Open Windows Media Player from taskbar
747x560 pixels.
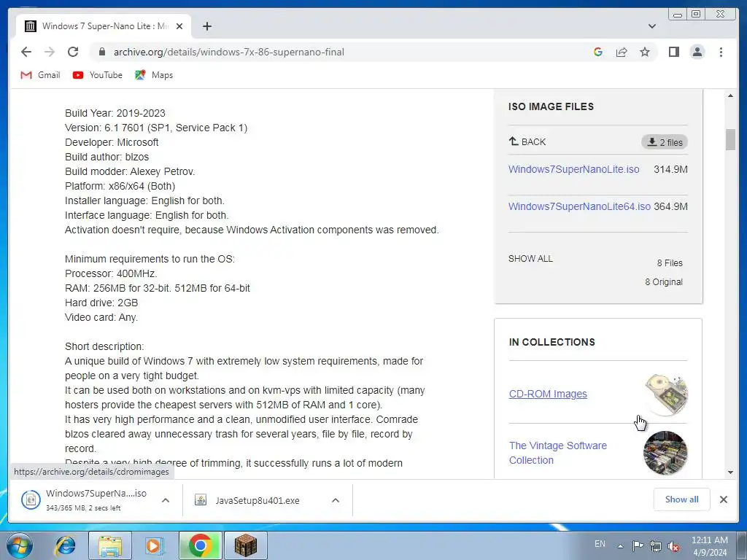click(x=154, y=545)
